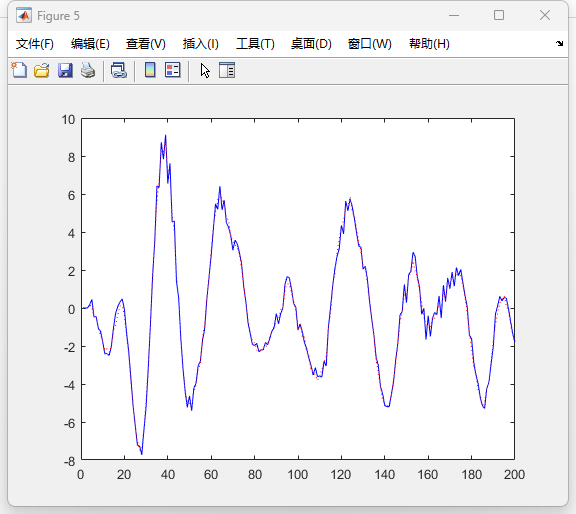576x514 pixels.
Task: Open the 编辑(E) menu
Action: tap(90, 44)
